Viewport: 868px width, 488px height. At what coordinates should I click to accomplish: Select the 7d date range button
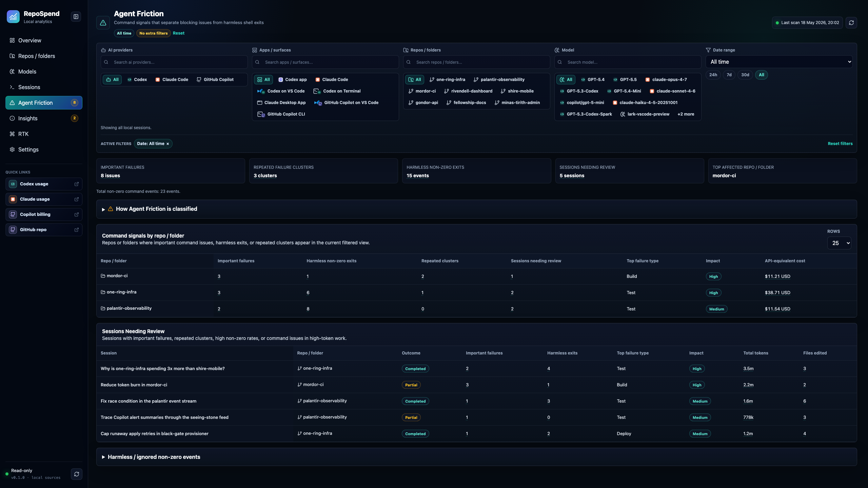(729, 75)
